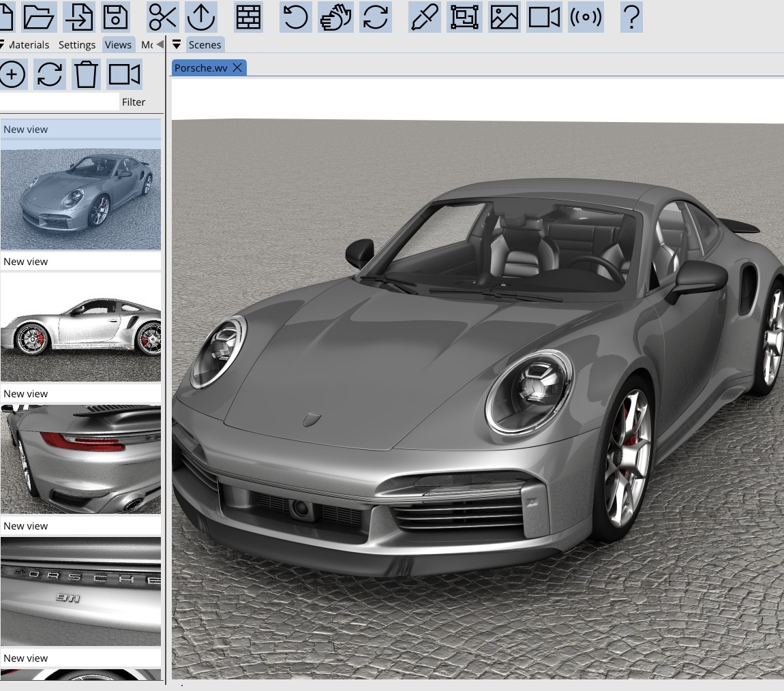Click the brick wall texture icon
Screen dimensions: 784x691
click(248, 17)
